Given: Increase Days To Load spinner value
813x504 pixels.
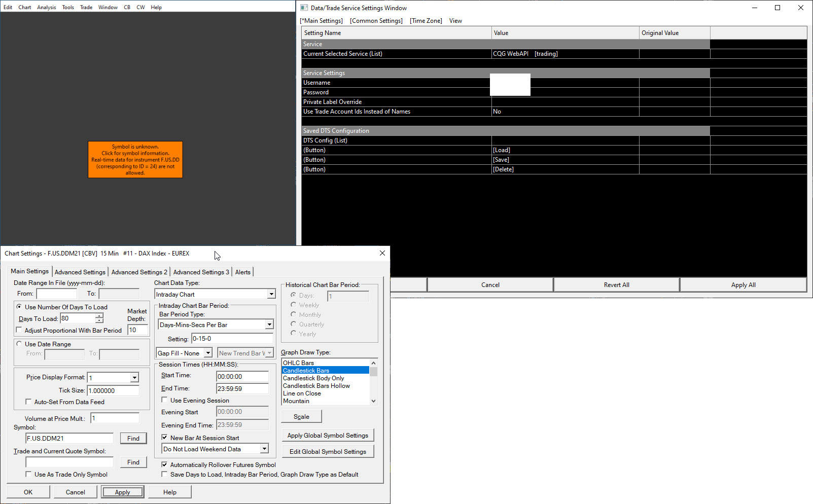Looking at the screenshot, I should click(x=99, y=315).
